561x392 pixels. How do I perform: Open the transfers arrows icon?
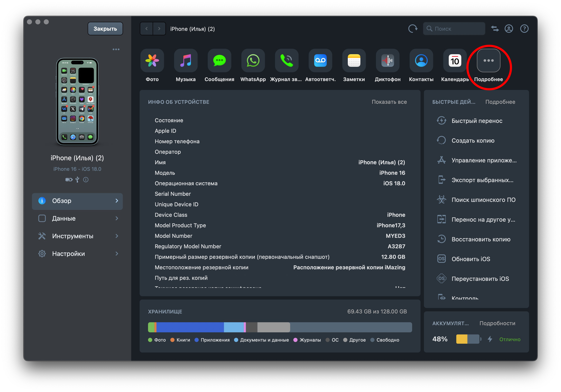(495, 29)
